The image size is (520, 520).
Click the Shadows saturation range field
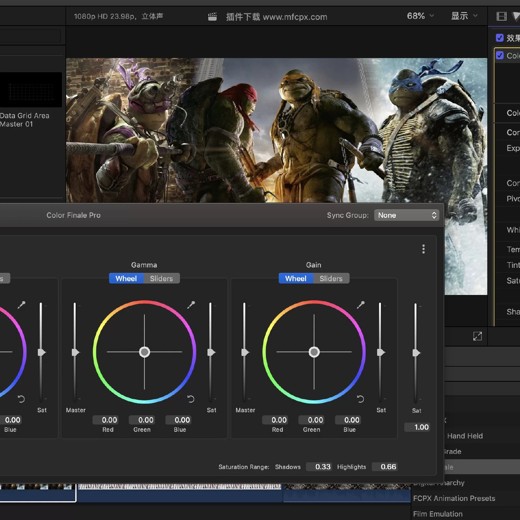click(x=320, y=467)
